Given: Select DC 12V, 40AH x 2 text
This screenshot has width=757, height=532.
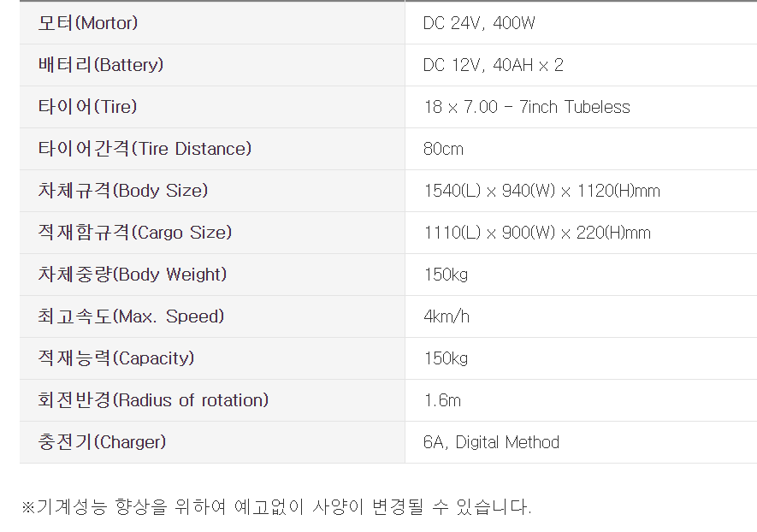Looking at the screenshot, I should pos(493,65).
